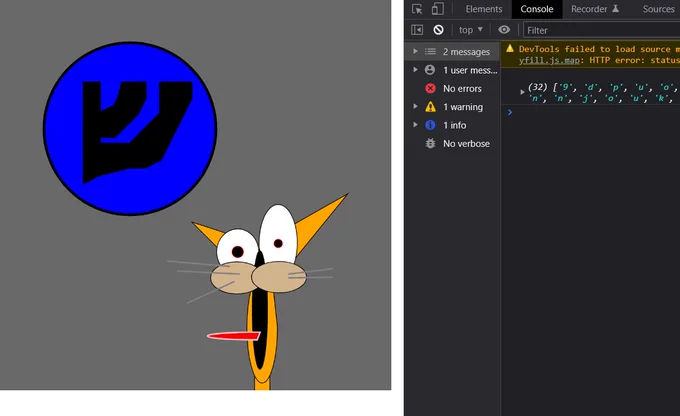The image size is (680, 416).
Task: Open the Sources tab
Action: 658,9
